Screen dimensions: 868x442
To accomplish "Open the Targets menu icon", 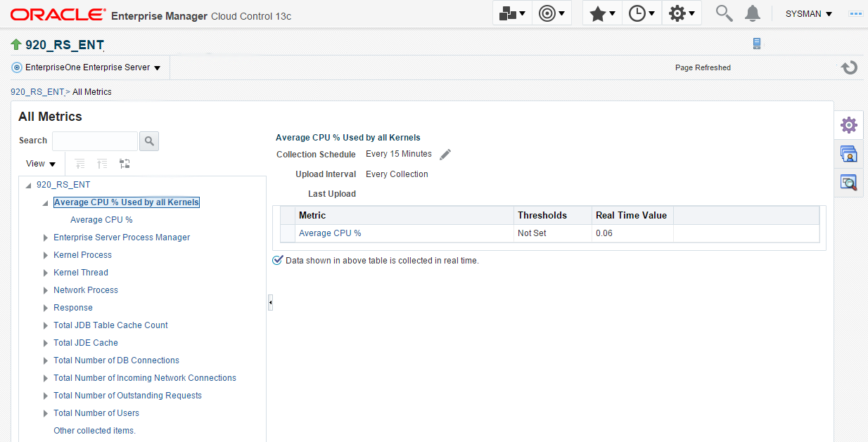I will (x=552, y=13).
